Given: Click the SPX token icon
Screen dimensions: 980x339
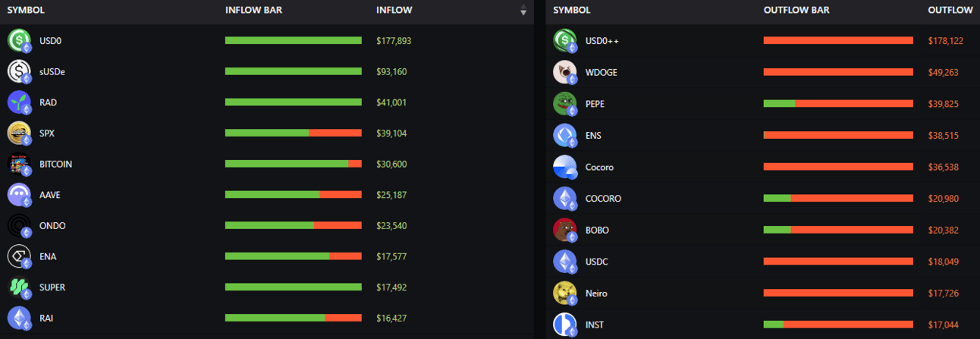Looking at the screenshot, I should (x=19, y=133).
